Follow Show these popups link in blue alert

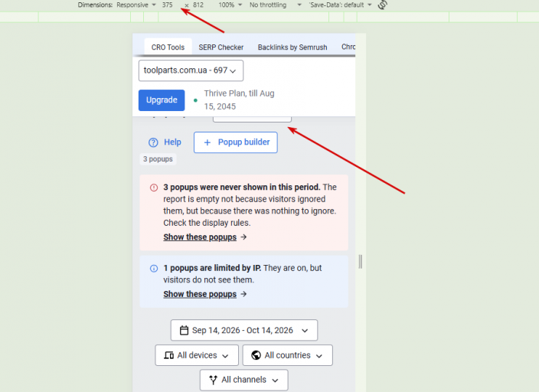tap(200, 294)
